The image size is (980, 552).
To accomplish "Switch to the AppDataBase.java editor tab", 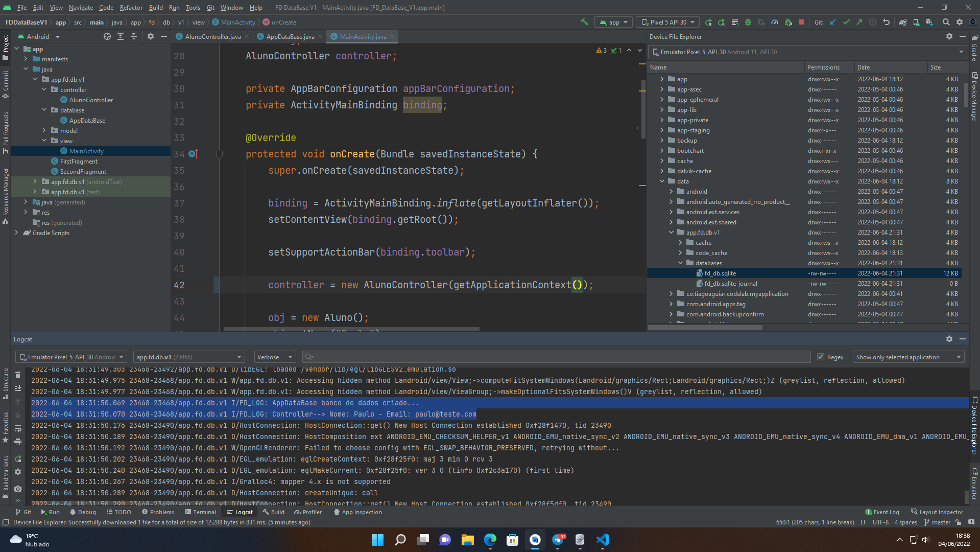I will (289, 36).
